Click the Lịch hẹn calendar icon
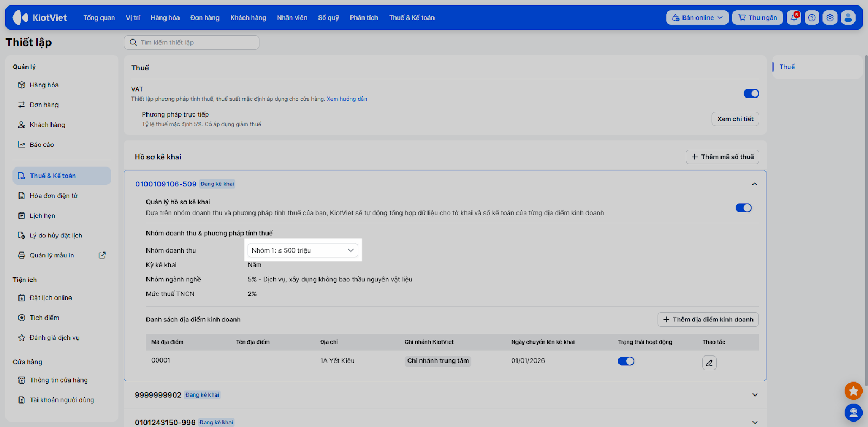The height and width of the screenshot is (427, 868). 22,216
